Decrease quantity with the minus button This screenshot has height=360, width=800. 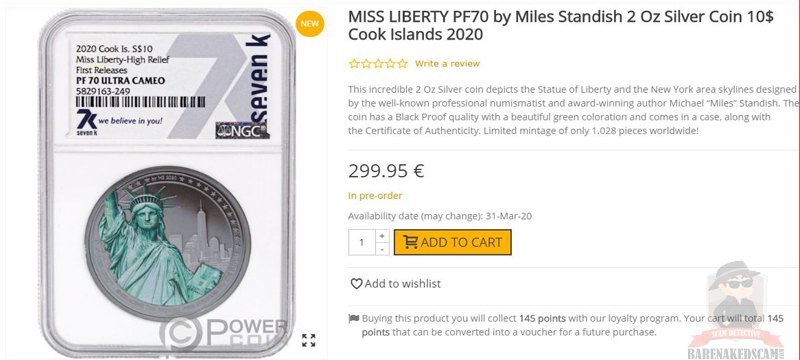pos(382,249)
